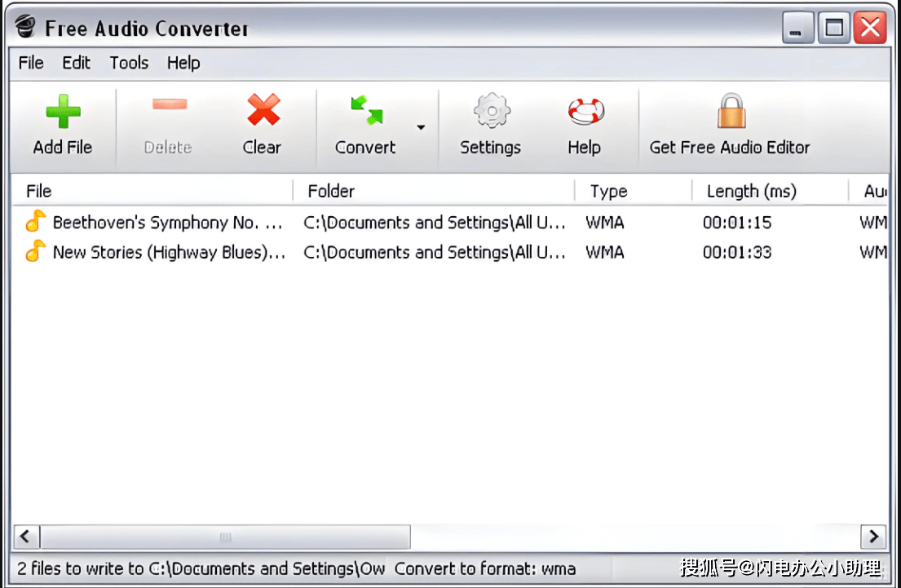Open the Help menu in the menu bar

[x=183, y=63]
